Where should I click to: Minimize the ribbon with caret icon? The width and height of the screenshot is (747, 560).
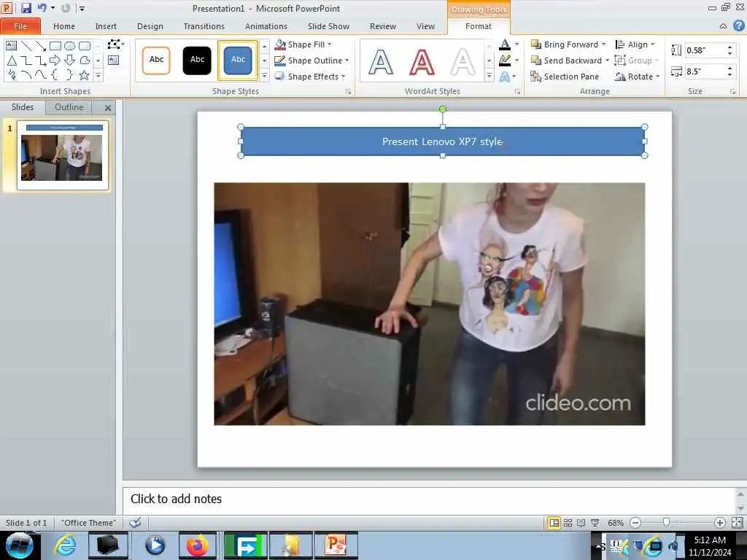(x=723, y=26)
